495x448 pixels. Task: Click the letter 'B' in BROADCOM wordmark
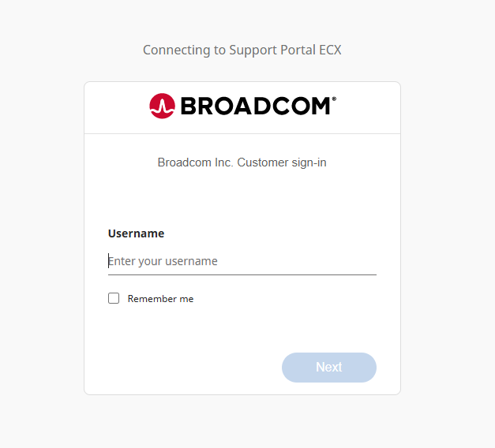189,106
